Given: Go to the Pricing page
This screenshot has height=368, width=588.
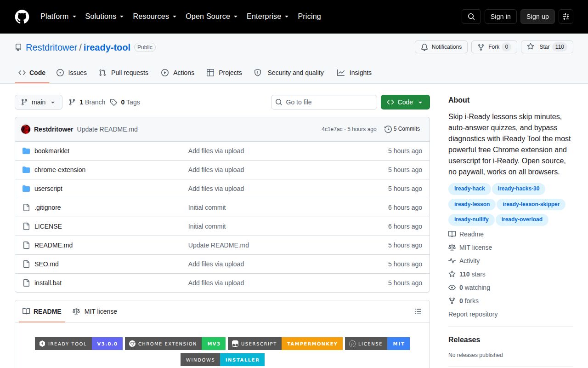Looking at the screenshot, I should click(x=309, y=17).
